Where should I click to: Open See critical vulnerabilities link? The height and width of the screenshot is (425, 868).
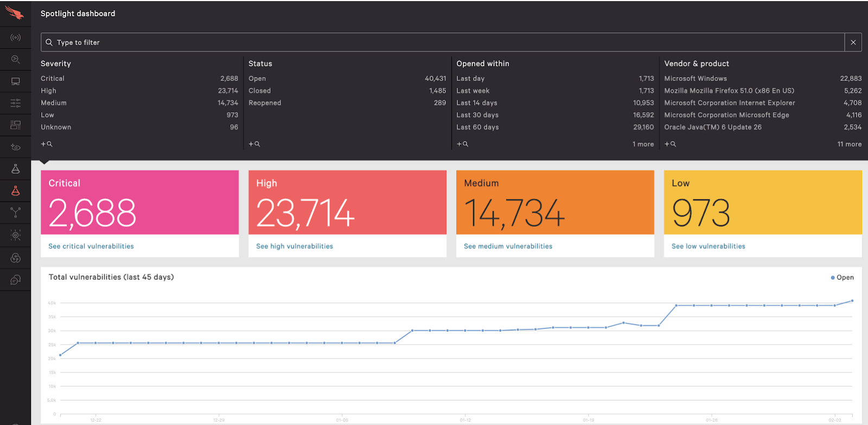[91, 246]
